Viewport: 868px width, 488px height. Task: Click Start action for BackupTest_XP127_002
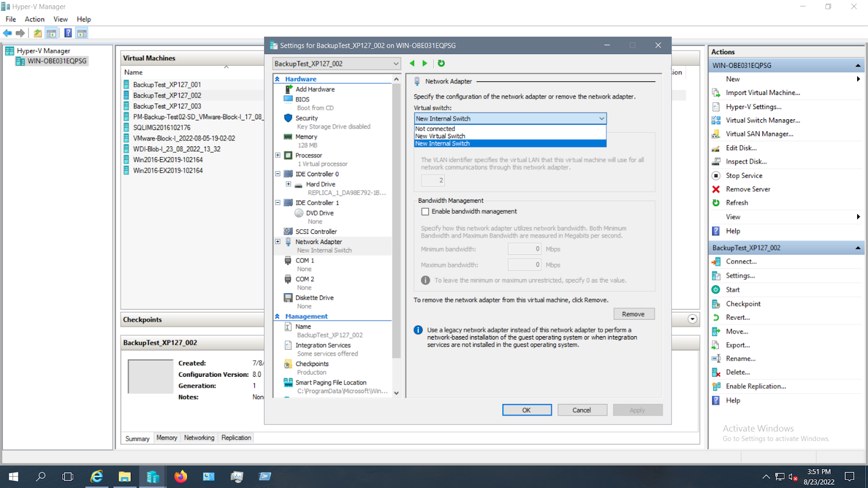point(733,290)
